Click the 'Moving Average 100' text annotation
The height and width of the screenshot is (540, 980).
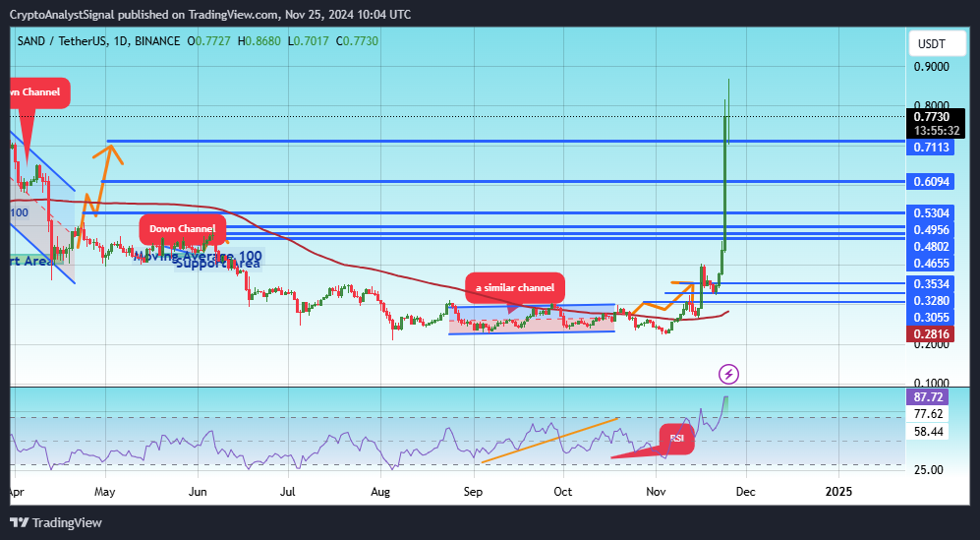click(x=198, y=256)
